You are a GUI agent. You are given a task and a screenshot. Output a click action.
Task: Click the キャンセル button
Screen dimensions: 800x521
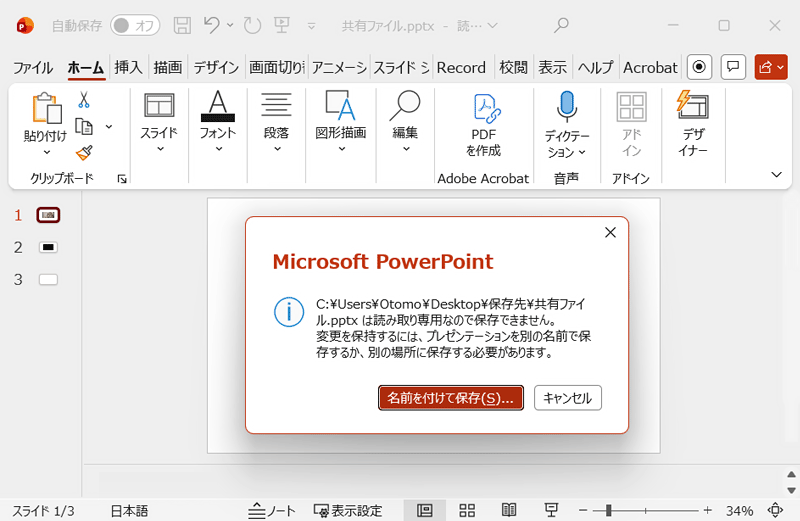pos(568,398)
